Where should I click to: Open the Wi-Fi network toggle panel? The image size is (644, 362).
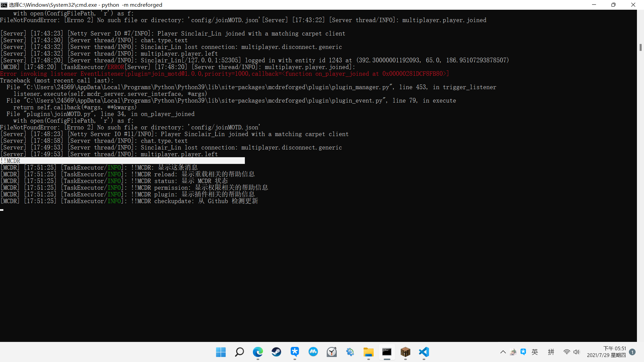567,352
